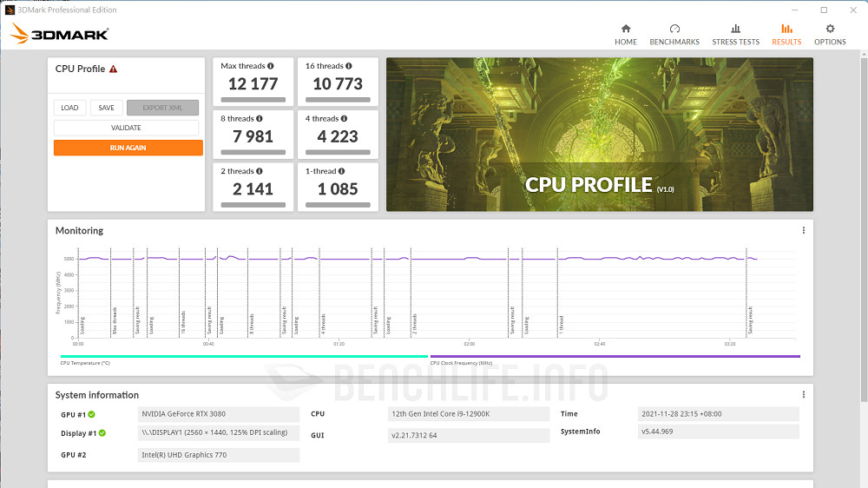Viewport: 868px width, 488px height.
Task: Open the System information three-dot menu
Action: pyautogui.click(x=804, y=395)
